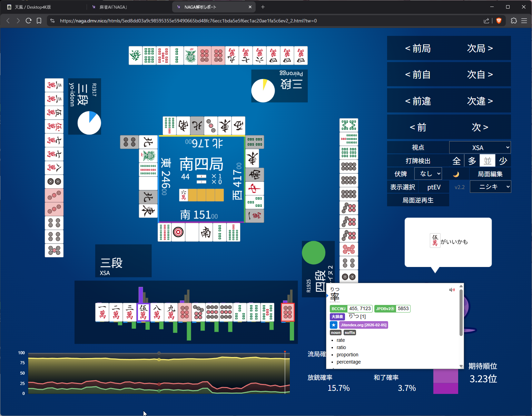Expand the 伏牌 なし dropdown
This screenshot has width=532, height=416.
(x=428, y=174)
